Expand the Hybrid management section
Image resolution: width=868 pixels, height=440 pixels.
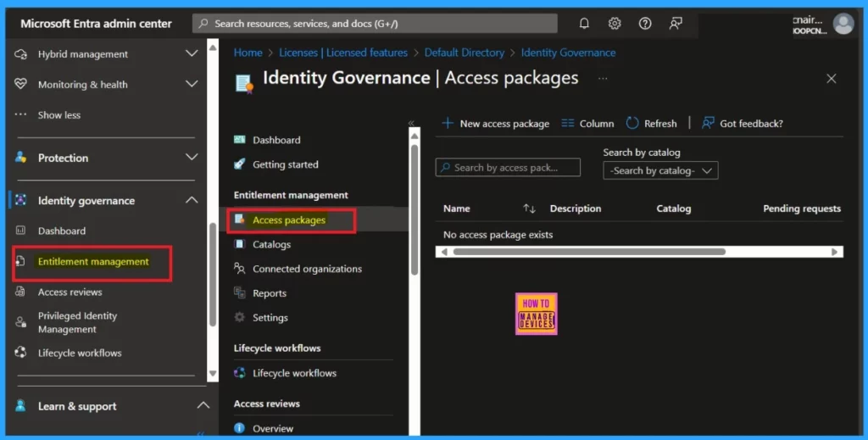point(192,53)
